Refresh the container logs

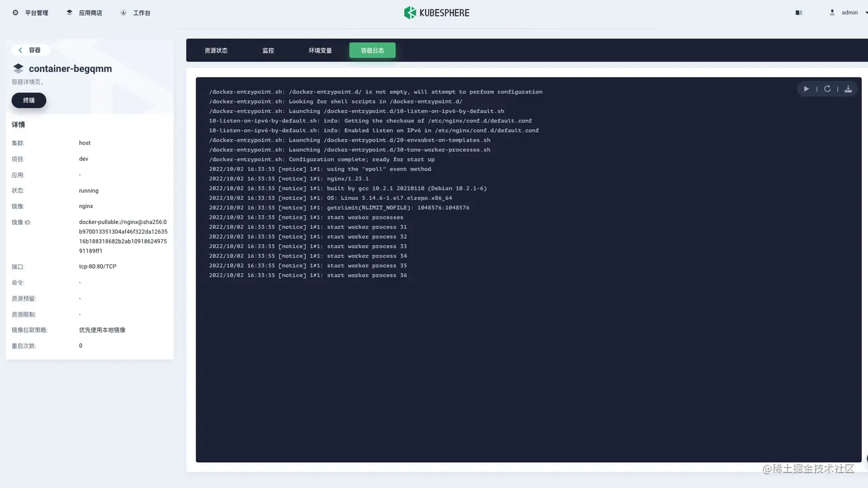click(x=827, y=89)
